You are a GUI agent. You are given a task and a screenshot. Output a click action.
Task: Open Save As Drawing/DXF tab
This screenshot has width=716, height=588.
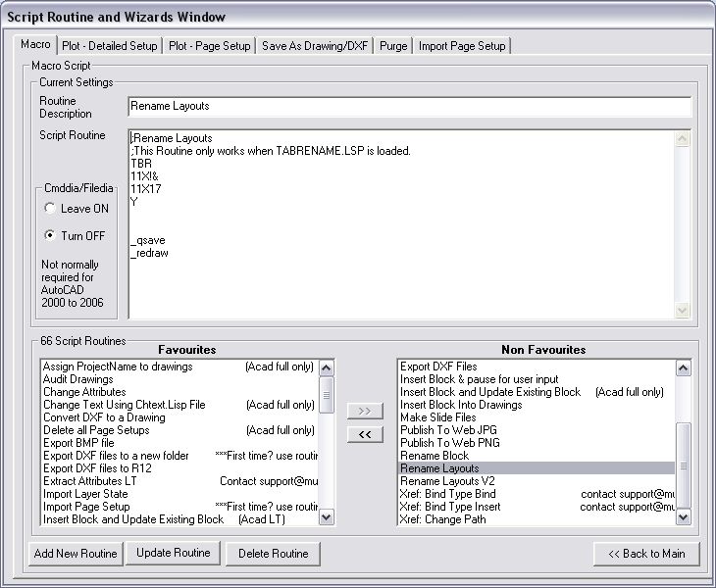315,46
